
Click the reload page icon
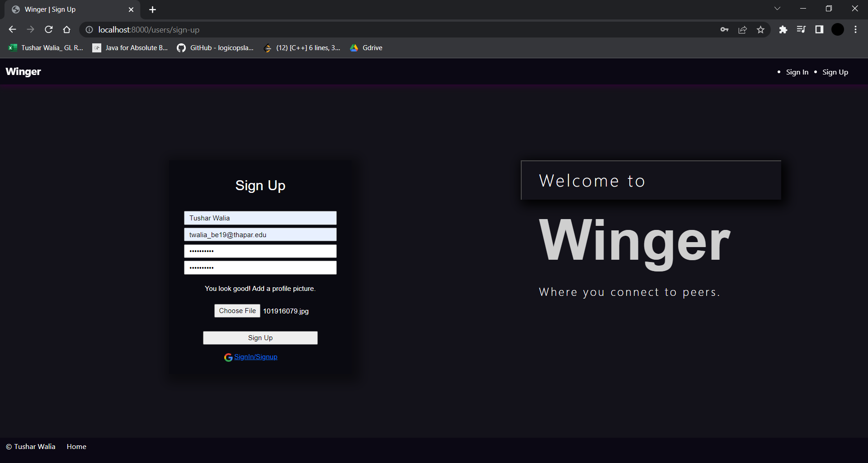[48, 29]
